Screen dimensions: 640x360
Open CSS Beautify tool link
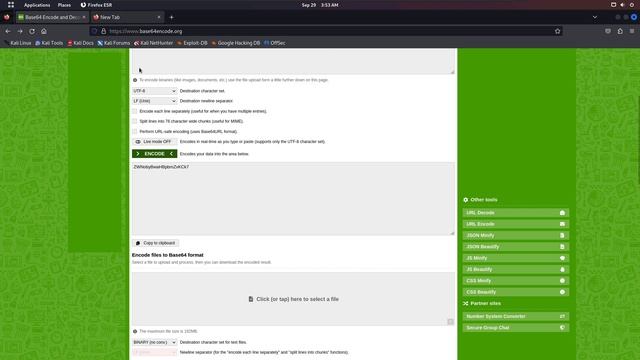point(516,292)
